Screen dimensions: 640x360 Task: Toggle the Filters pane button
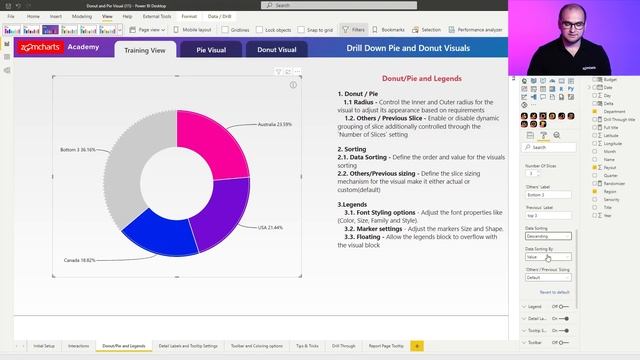(x=353, y=30)
